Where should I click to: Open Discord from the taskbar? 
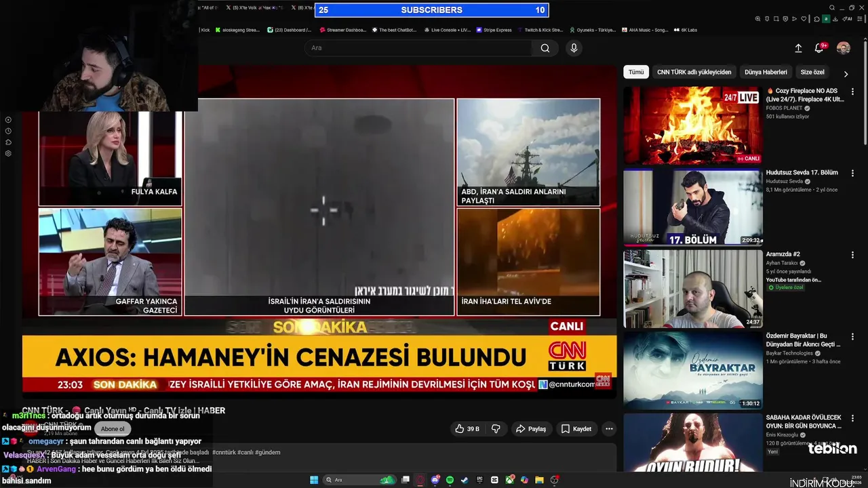(435, 480)
